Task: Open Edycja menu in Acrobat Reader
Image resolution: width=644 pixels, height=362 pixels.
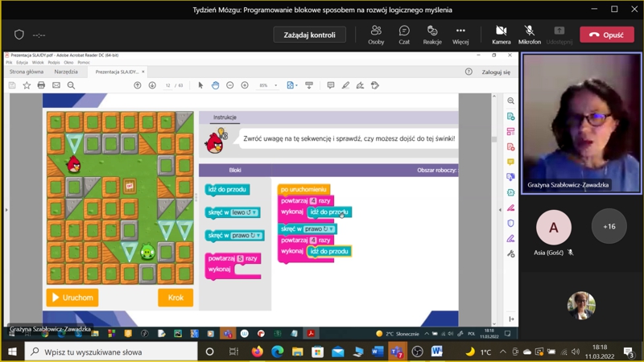Action: [x=23, y=63]
